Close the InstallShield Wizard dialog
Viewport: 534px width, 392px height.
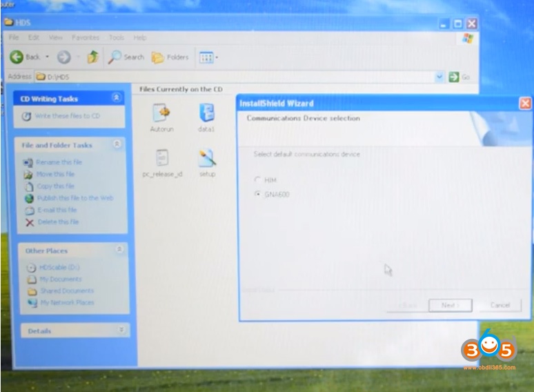tap(525, 104)
